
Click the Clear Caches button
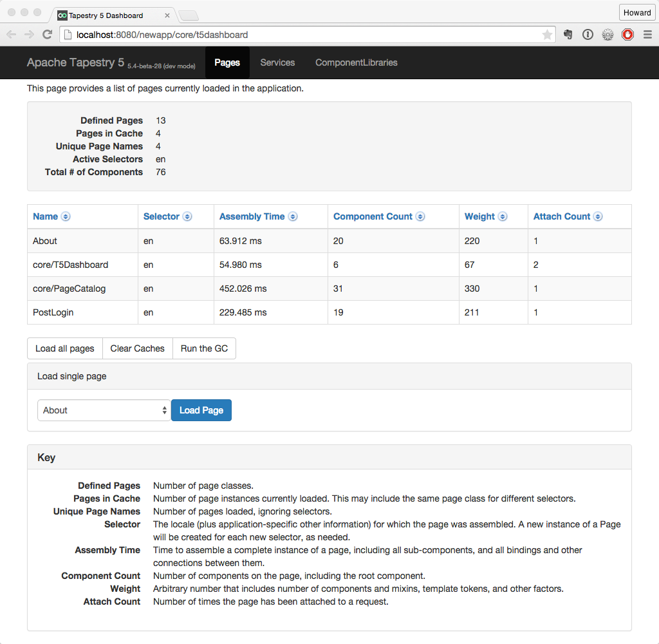point(137,348)
